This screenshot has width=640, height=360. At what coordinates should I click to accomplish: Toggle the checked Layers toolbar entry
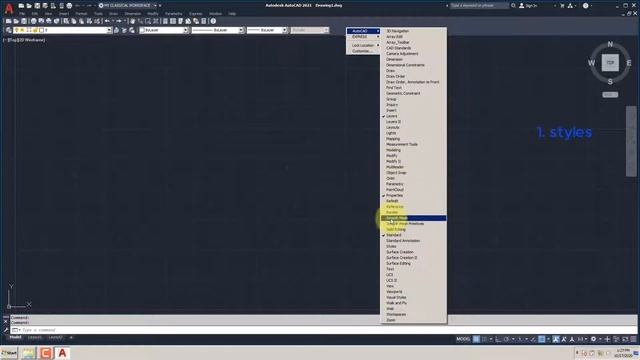[x=413, y=116]
